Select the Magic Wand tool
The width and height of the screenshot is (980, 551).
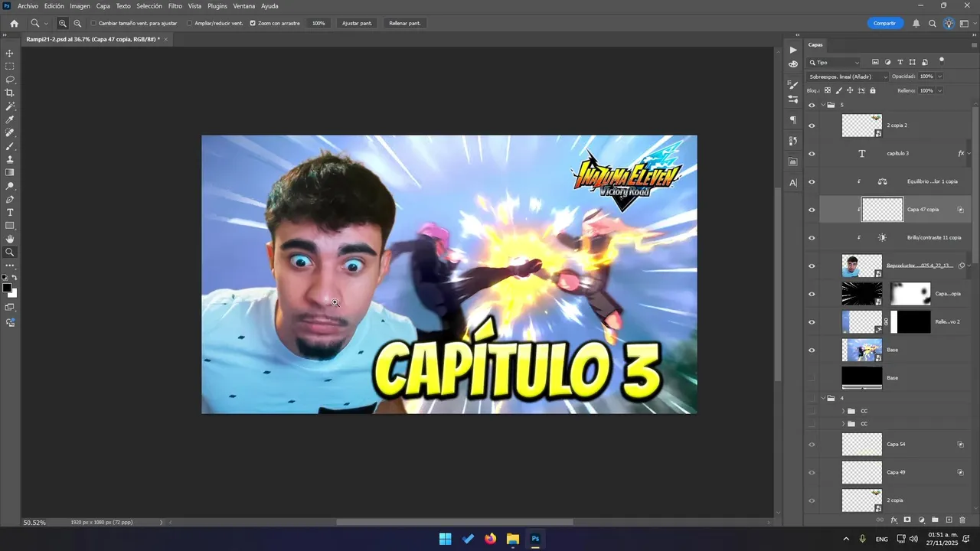(x=10, y=106)
